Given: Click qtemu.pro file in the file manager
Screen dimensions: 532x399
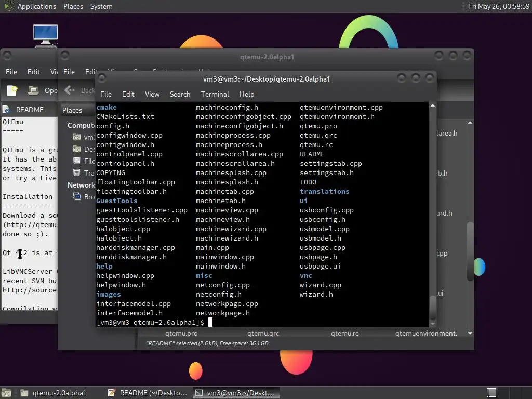Looking at the screenshot, I should click(x=181, y=333).
